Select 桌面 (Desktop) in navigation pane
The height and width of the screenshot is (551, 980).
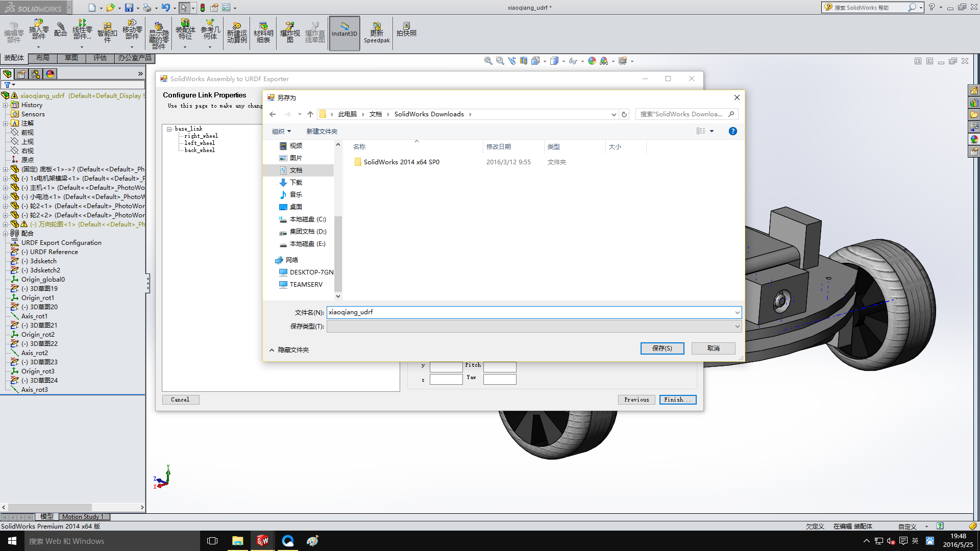296,207
